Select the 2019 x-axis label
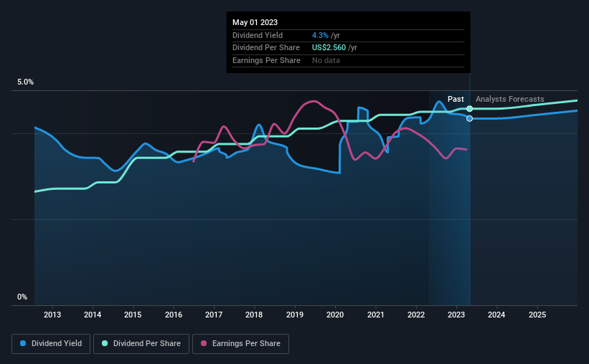The width and height of the screenshot is (589, 364). pos(295,315)
